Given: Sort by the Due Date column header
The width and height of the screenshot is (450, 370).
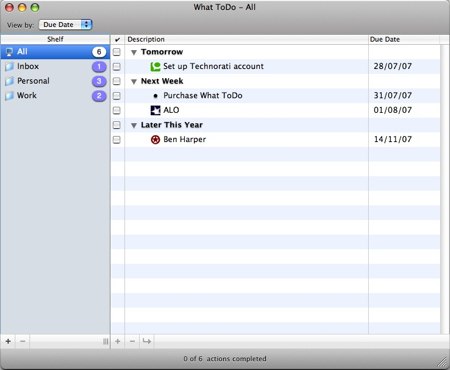Looking at the screenshot, I should (x=404, y=39).
